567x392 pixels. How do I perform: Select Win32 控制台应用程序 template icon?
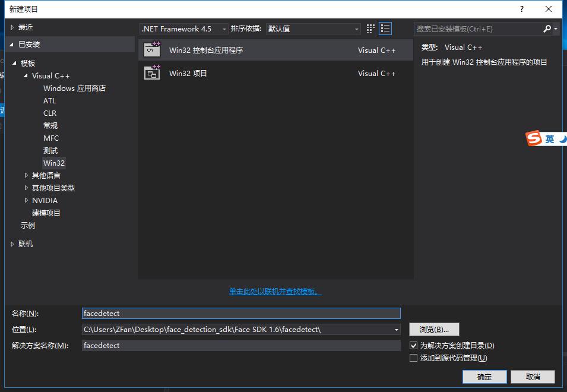(x=152, y=49)
